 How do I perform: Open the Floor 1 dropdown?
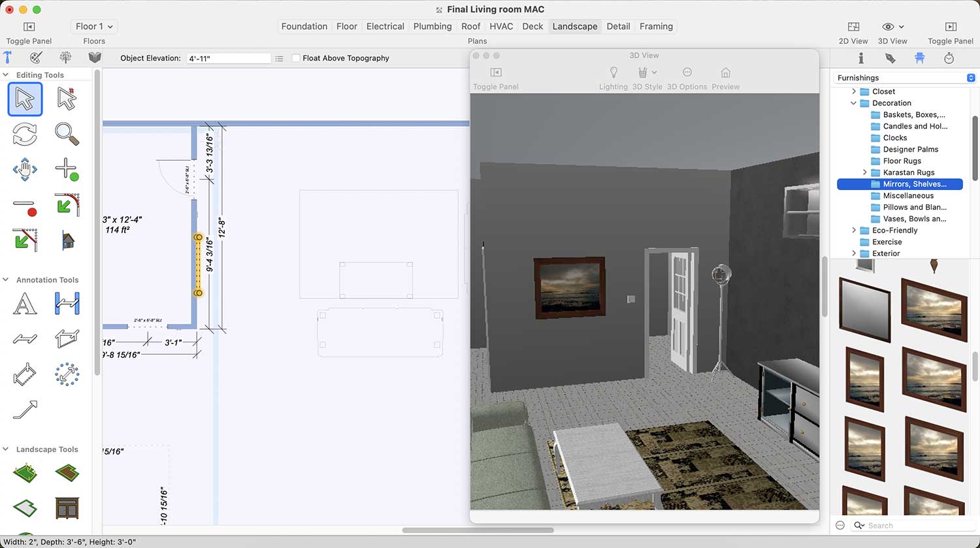[x=94, y=27]
